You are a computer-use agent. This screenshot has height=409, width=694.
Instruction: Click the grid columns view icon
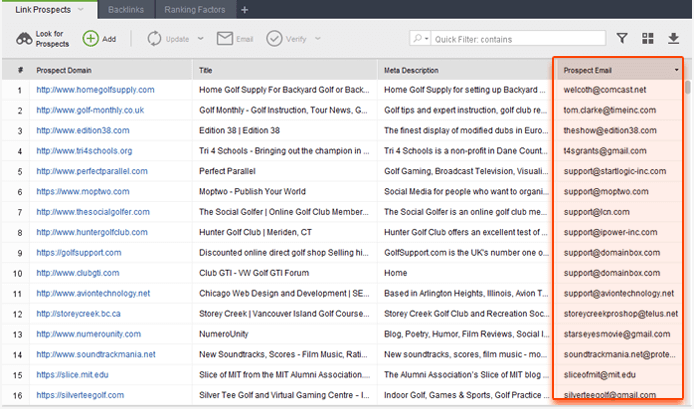(x=648, y=39)
